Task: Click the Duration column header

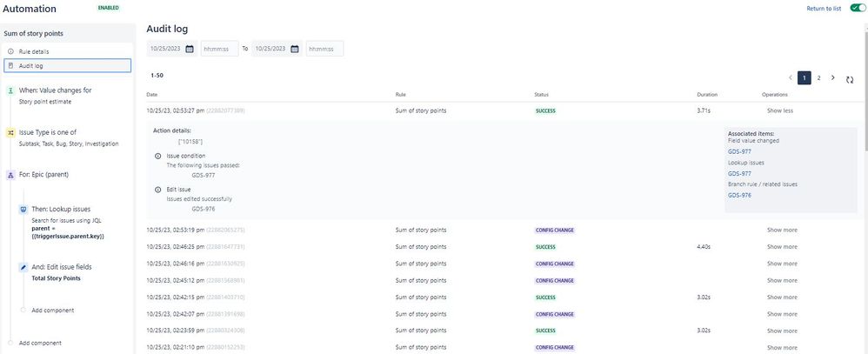Action: pos(707,95)
